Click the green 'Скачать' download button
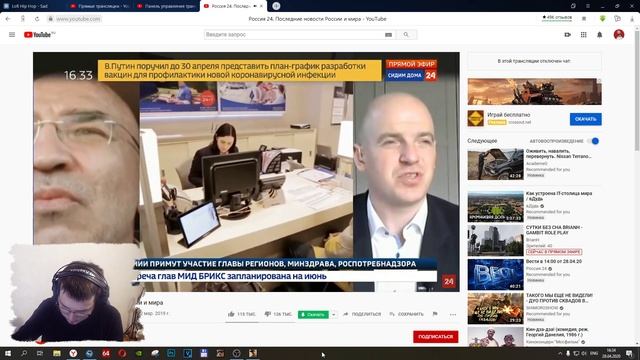Viewport: 640px width, 360px height. 313,315
